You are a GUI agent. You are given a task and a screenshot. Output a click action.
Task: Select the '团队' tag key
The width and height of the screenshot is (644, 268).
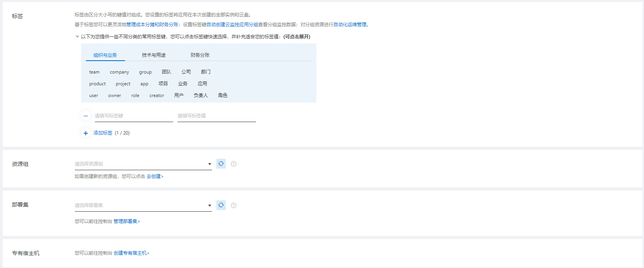[x=167, y=72]
